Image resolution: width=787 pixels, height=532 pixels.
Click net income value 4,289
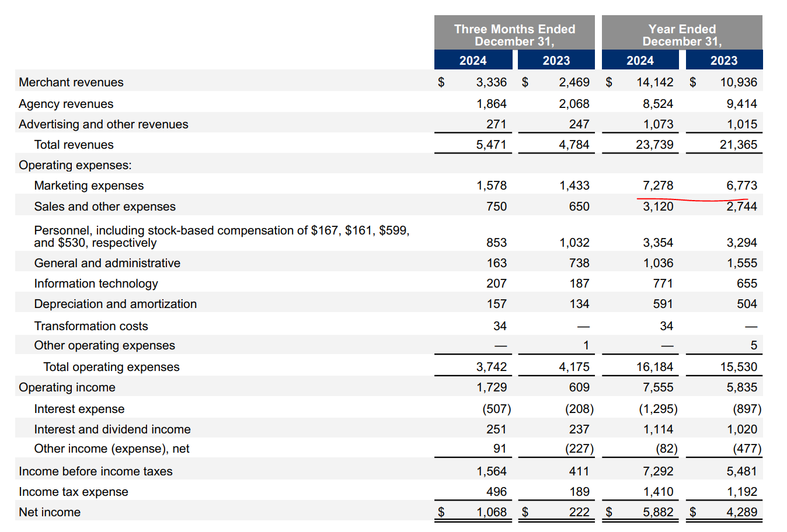pyautogui.click(x=741, y=512)
